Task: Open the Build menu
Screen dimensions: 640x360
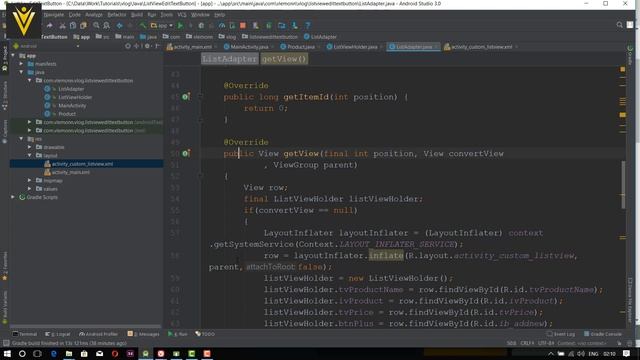Action: 137,15
